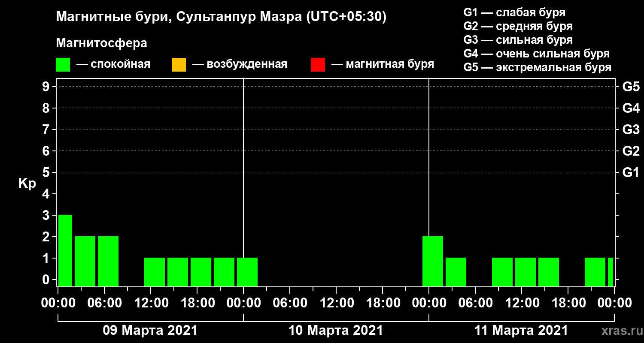Click the G3 label on right axis
Screen dimensions: 644x343
pyautogui.click(x=631, y=129)
